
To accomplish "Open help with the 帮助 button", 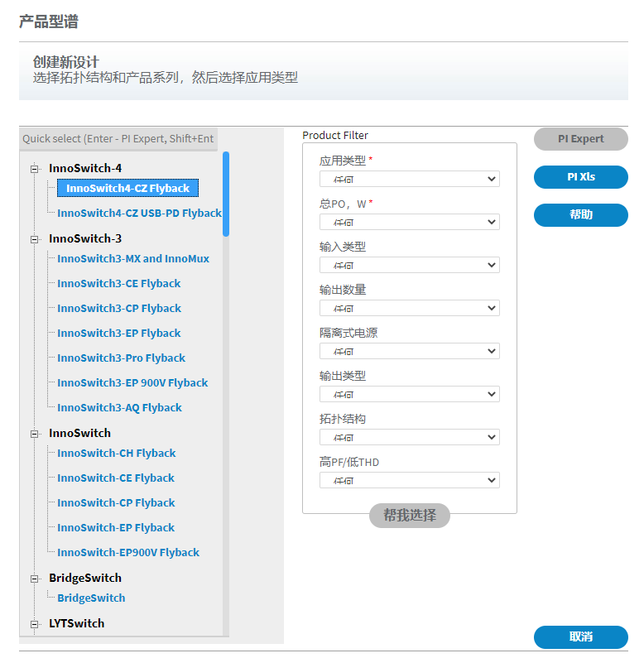I will (x=581, y=215).
